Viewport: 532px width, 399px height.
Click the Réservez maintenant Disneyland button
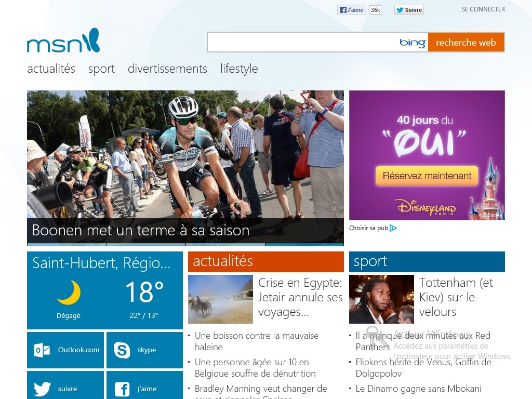tap(427, 176)
